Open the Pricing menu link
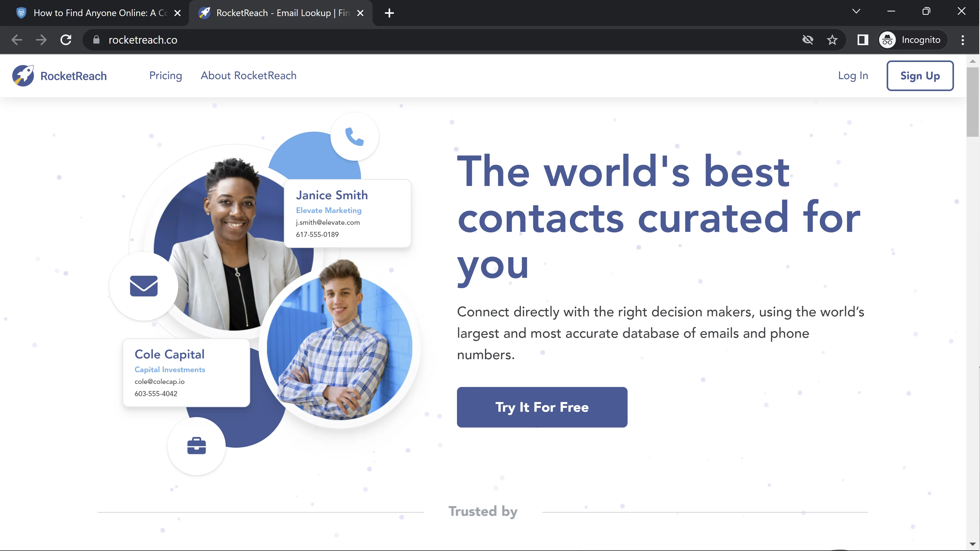 coord(166,76)
